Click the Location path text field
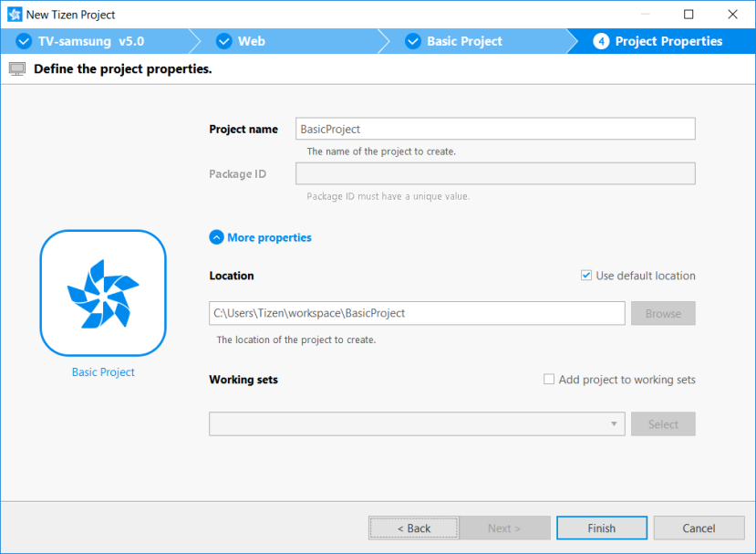Image resolution: width=756 pixels, height=554 pixels. point(417,313)
